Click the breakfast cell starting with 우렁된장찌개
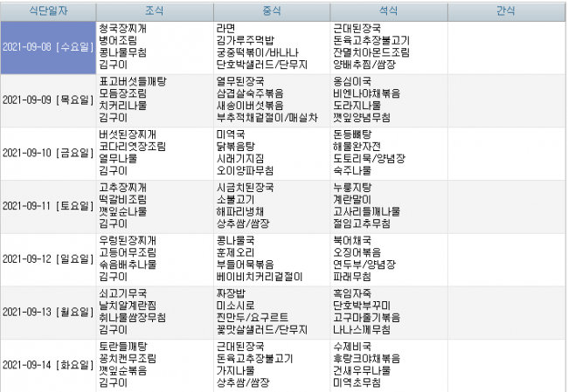568x392 pixels. coord(154,258)
